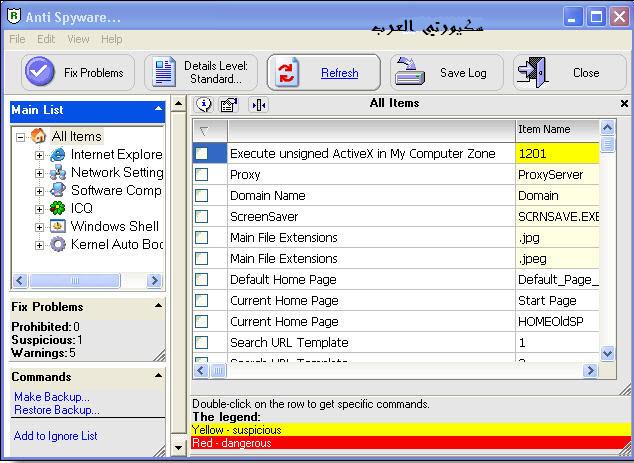Check the Start Page Current Home Page checkbox

point(201,300)
